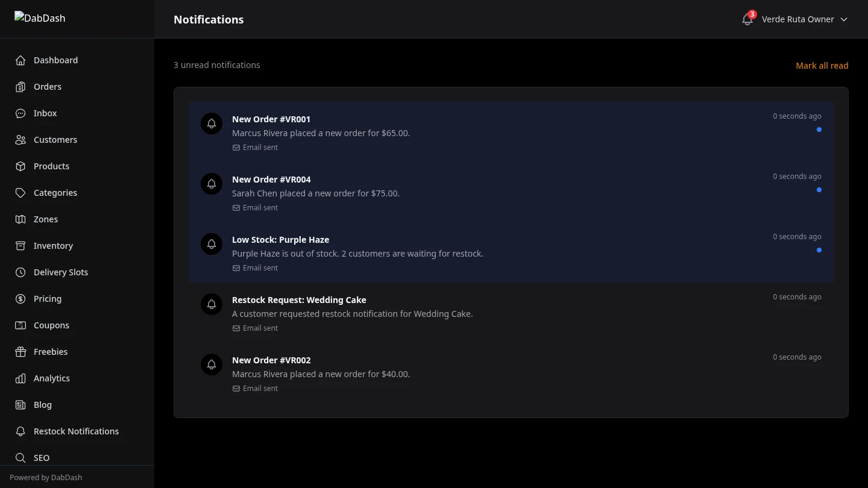Screen dimensions: 868x488
Task: Open the Inbox icon
Action: (x=20, y=113)
